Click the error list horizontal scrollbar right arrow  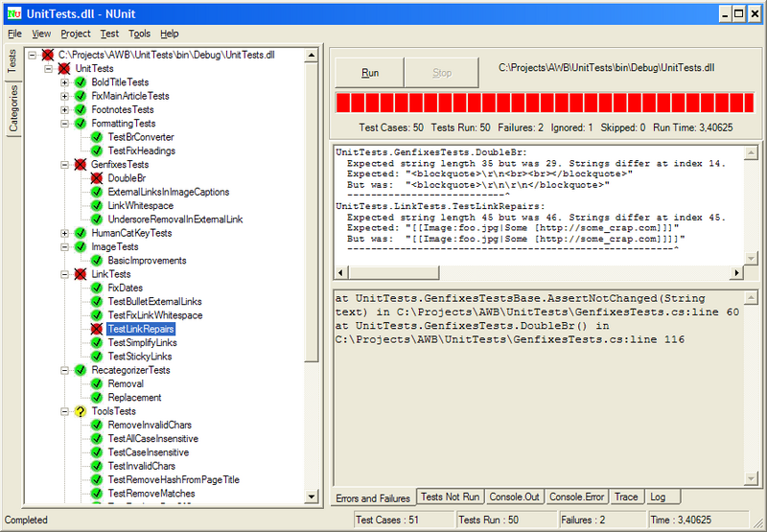736,272
